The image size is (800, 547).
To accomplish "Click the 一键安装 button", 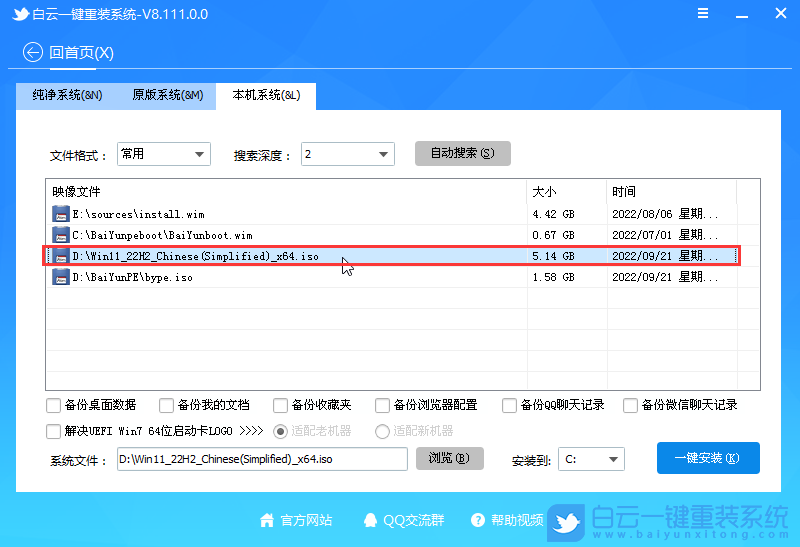I will [708, 458].
